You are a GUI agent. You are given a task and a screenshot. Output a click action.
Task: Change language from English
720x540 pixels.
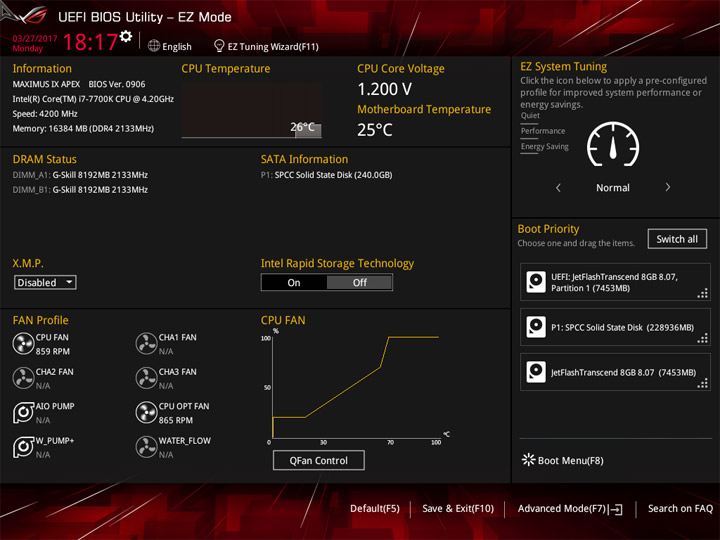177,46
